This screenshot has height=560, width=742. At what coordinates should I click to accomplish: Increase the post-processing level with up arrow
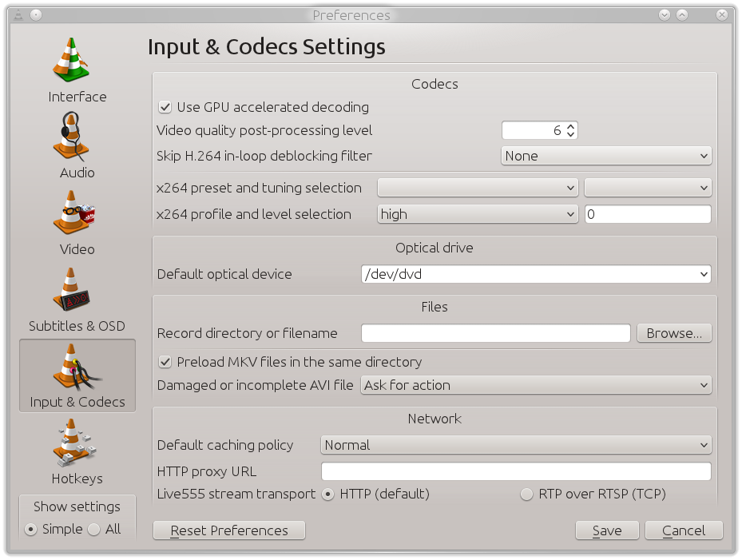pyautogui.click(x=571, y=127)
